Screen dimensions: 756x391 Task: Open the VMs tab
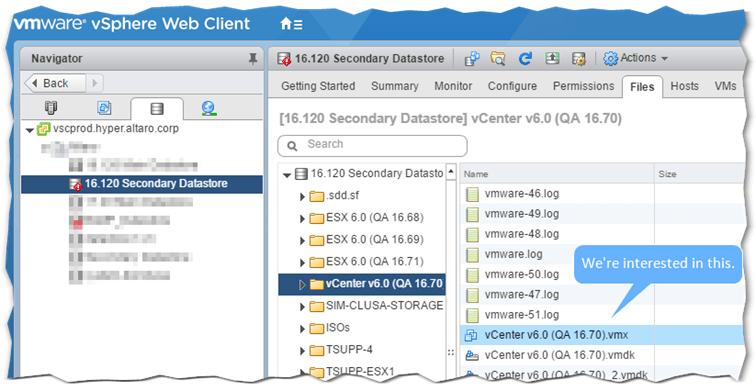(725, 86)
